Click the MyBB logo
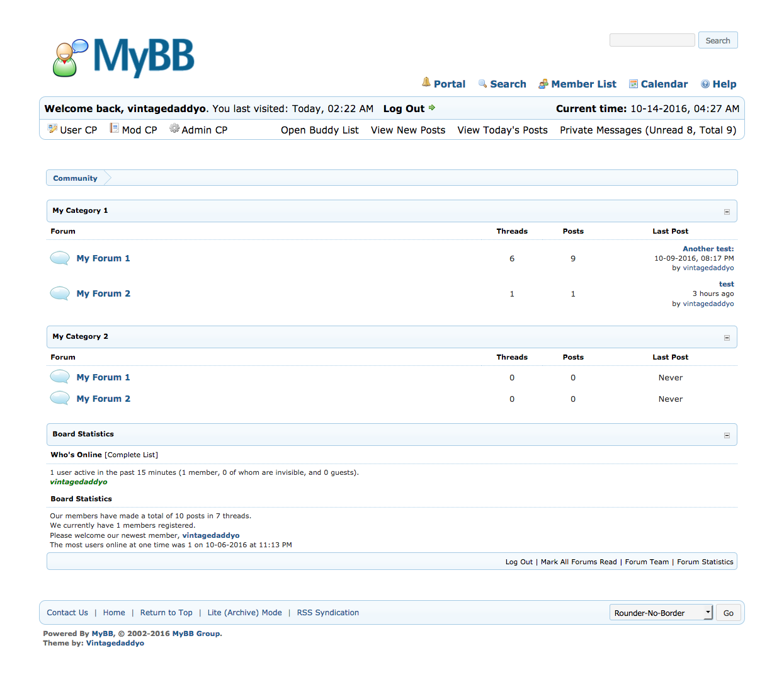Viewport: 784px width, 694px height. 123,57
